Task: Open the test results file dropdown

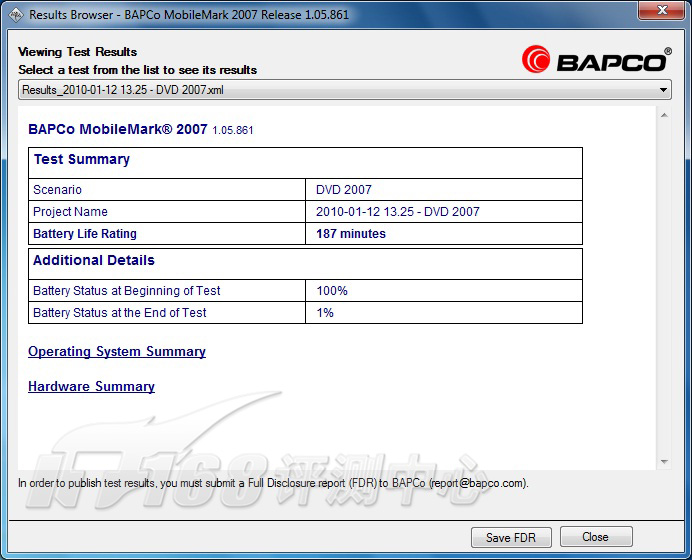Action: 345,90
